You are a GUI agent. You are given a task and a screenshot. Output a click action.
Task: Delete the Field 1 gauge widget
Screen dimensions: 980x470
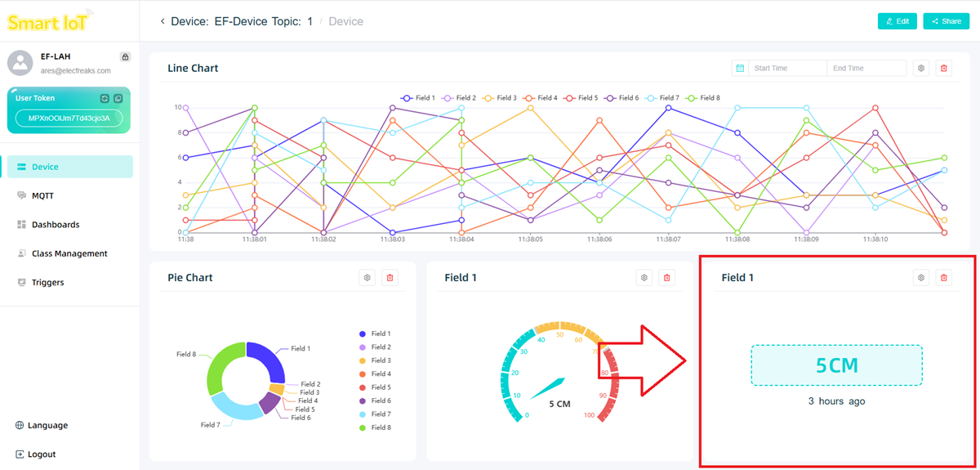pyautogui.click(x=666, y=278)
